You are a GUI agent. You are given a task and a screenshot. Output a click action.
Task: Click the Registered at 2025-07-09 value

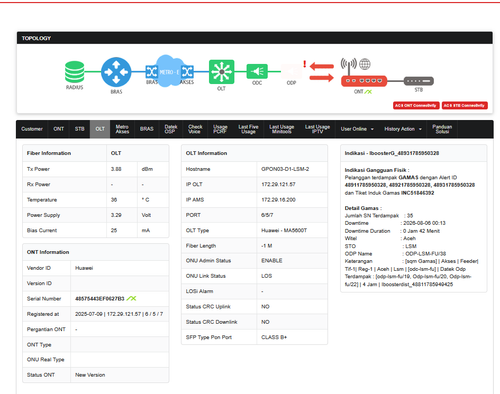(119, 314)
